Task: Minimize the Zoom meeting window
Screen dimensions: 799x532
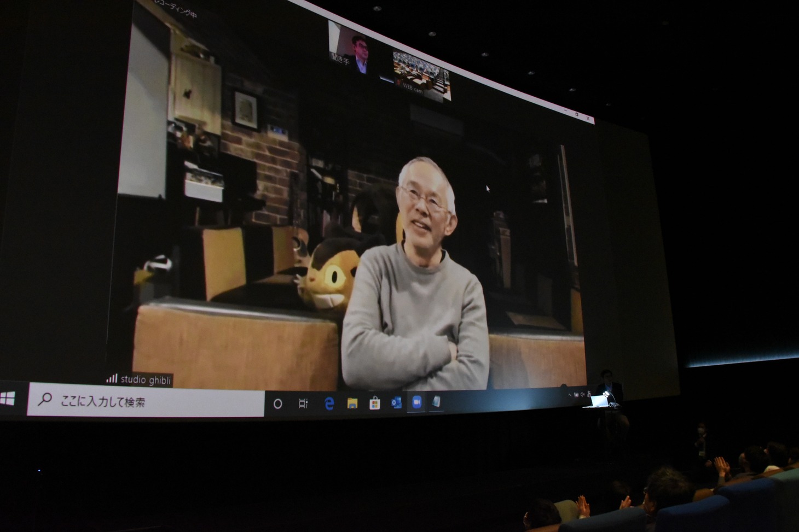Action: (x=564, y=109)
